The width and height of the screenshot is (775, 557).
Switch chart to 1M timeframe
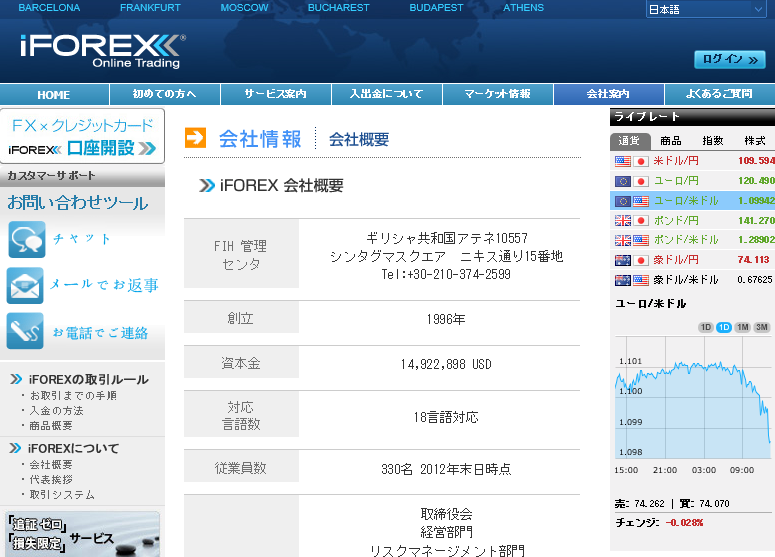click(742, 327)
